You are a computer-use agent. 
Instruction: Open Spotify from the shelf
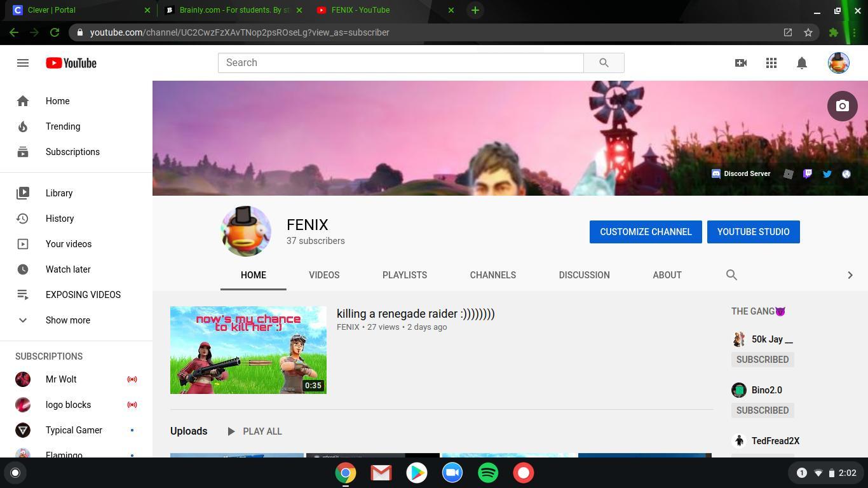point(488,473)
